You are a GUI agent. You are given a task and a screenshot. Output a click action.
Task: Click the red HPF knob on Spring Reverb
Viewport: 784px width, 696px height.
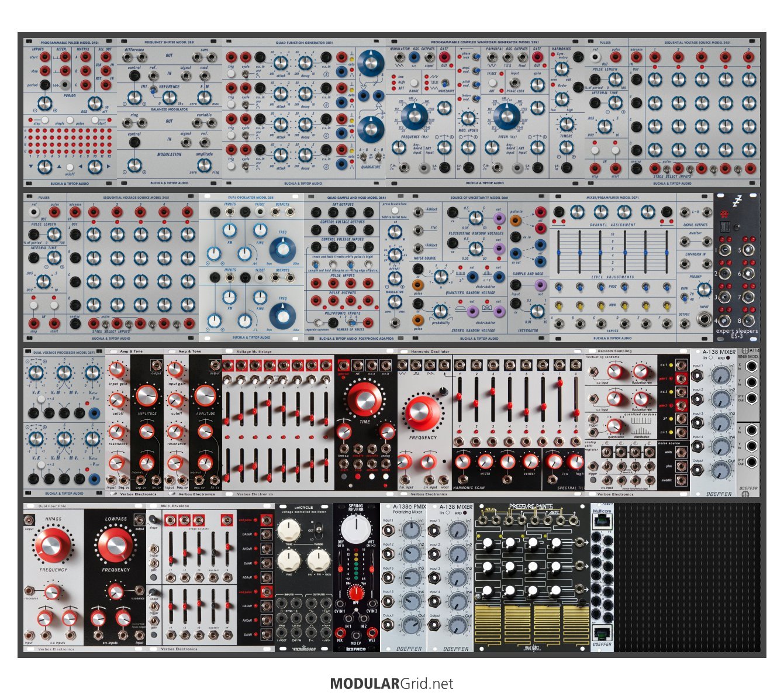[355, 594]
